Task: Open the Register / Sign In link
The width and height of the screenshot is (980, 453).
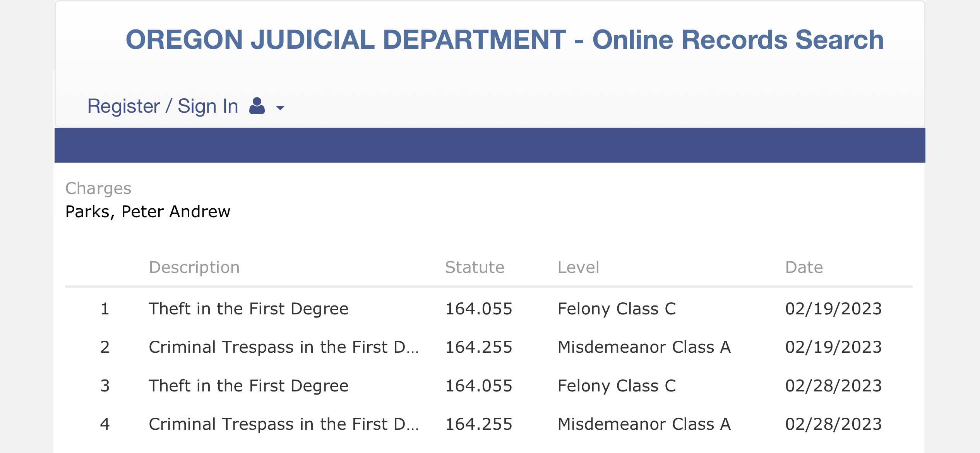Action: (x=163, y=106)
